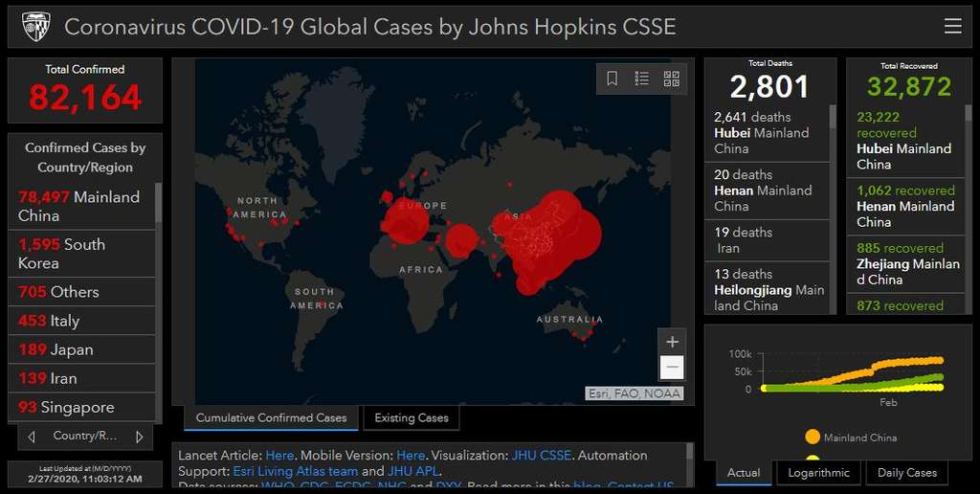Open the Esri Living Atlas team link
The image size is (980, 494).
click(x=296, y=471)
